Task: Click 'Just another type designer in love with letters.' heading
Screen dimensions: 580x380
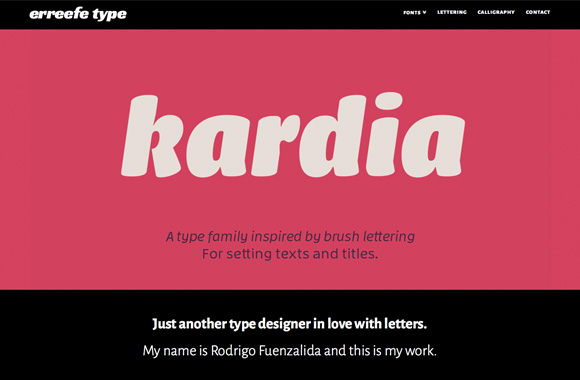Action: pos(290,324)
